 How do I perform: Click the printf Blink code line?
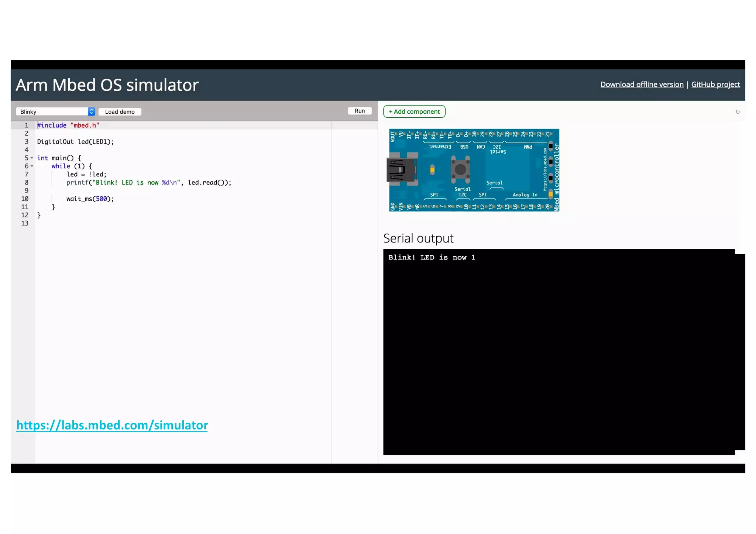tap(149, 182)
